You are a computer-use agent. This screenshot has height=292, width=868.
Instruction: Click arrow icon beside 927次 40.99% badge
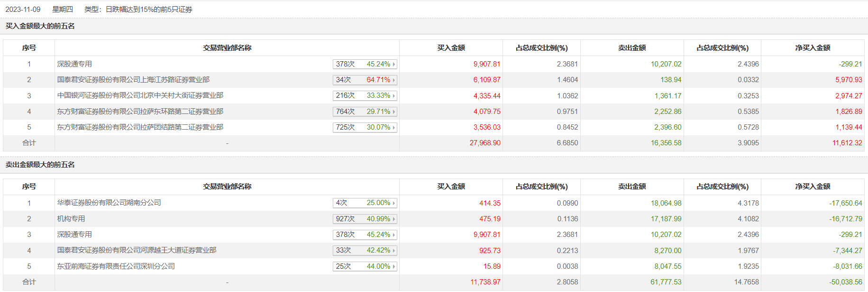pyautogui.click(x=393, y=219)
